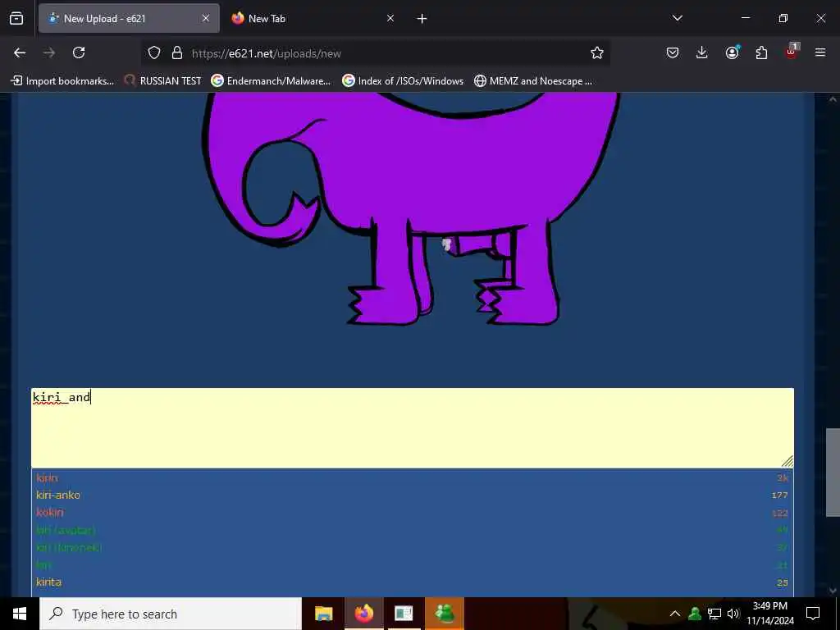Open the Windows notification center
The height and width of the screenshot is (630, 840).
pyautogui.click(x=813, y=614)
